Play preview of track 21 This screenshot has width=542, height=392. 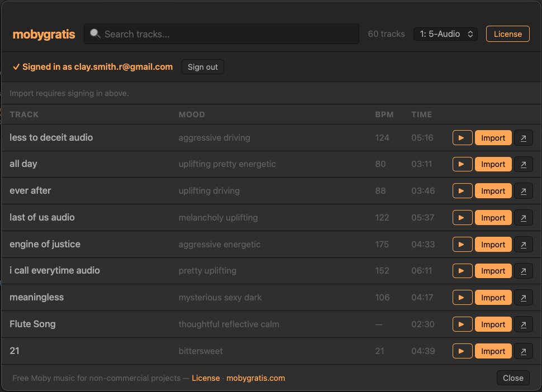(x=462, y=351)
